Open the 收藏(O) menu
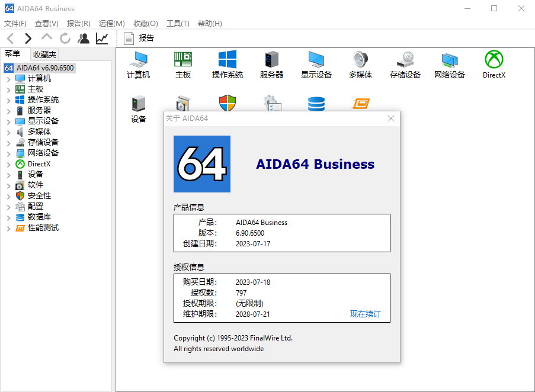 146,24
